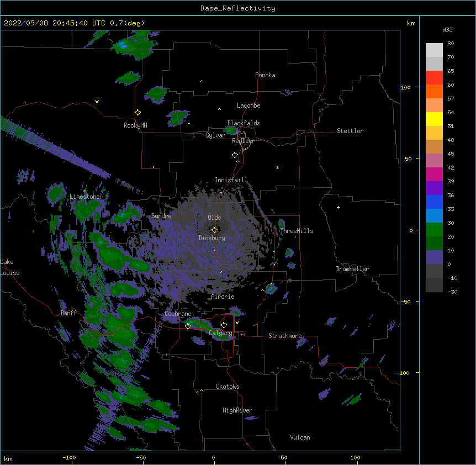This screenshot has width=476, height=465.
Task: Click the white asterisk above the Limestone label
Action: point(84,191)
